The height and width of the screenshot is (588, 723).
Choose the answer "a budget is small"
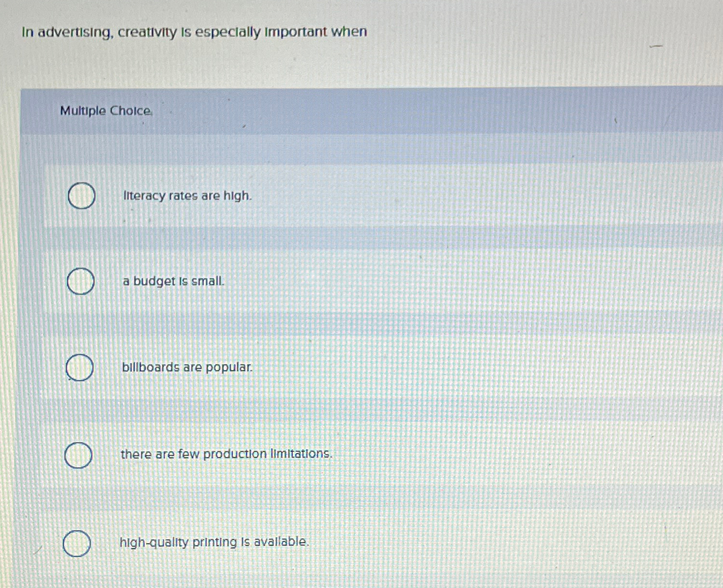point(173,281)
